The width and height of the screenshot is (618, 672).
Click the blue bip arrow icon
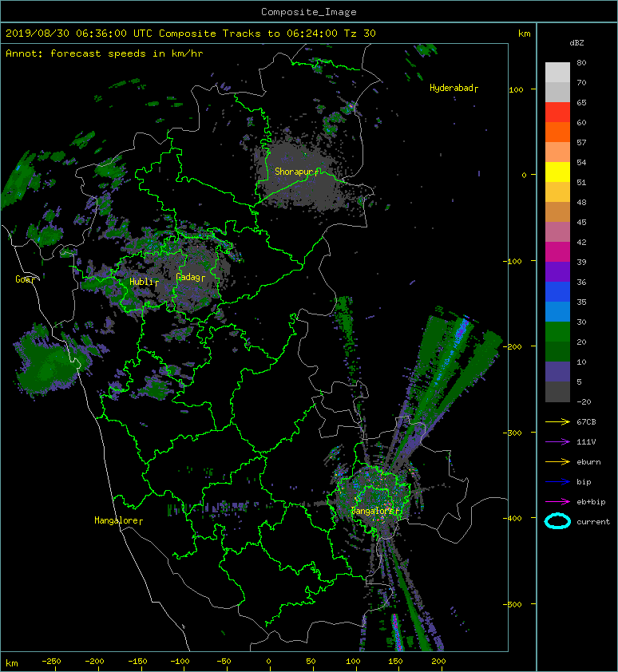(557, 482)
